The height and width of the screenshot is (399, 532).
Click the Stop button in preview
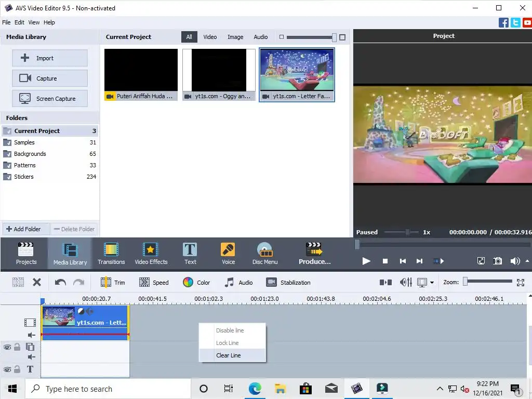pos(385,261)
